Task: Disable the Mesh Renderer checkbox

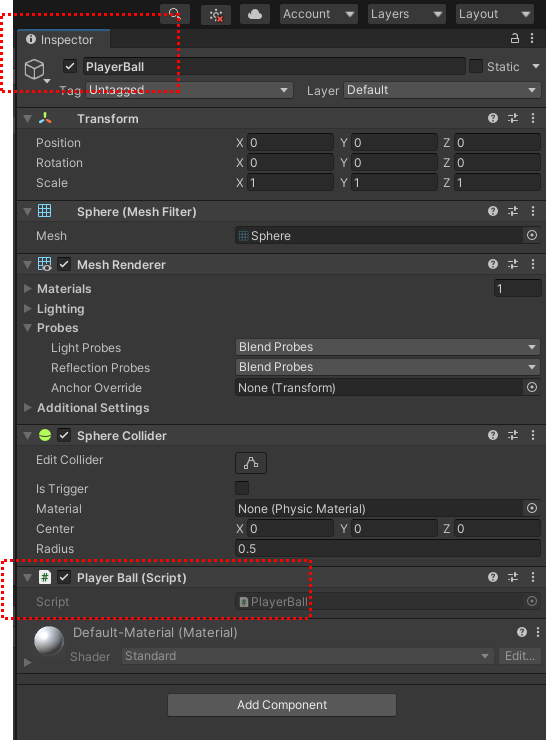Action: coord(64,264)
